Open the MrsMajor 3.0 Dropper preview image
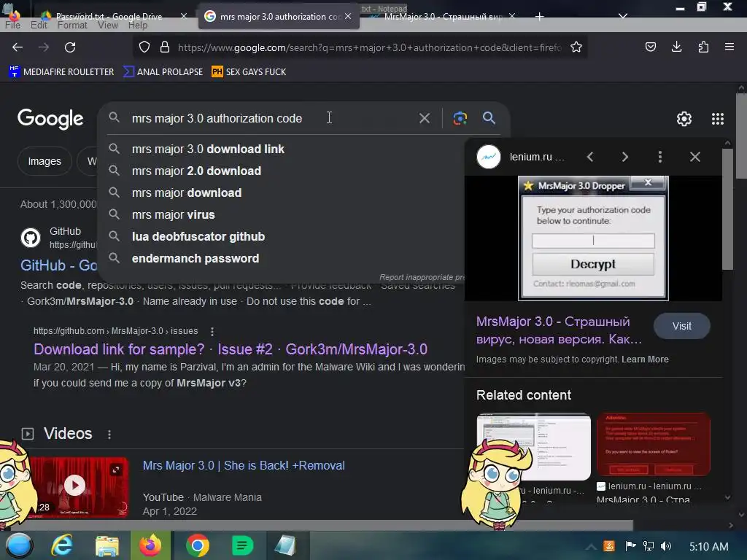This screenshot has height=560, width=747. tap(593, 238)
